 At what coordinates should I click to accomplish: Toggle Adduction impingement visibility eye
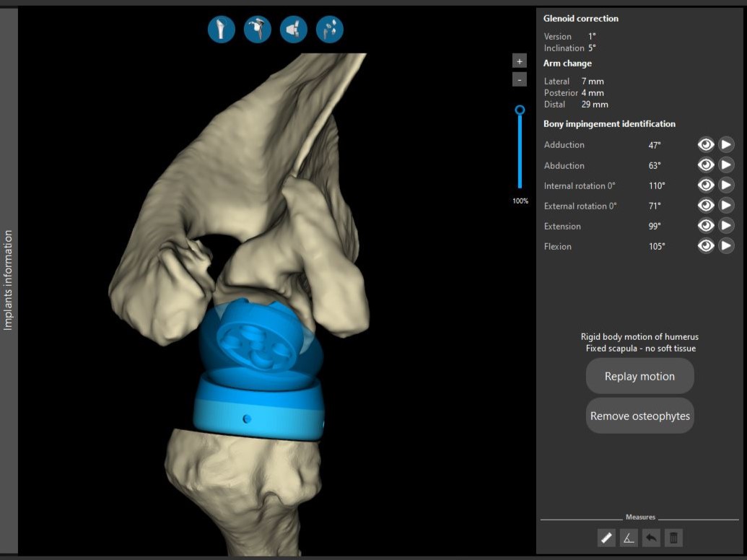tap(705, 145)
